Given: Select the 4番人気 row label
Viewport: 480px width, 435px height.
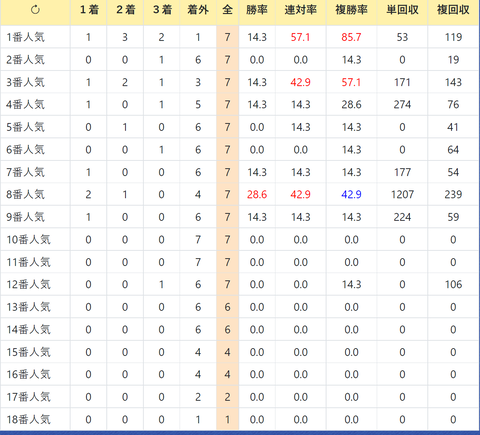Looking at the screenshot, I should (x=25, y=105).
